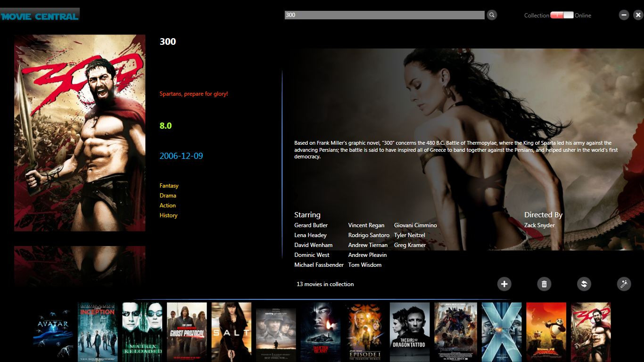Click actor name Tom Wisdom
644x362 pixels.
click(365, 265)
